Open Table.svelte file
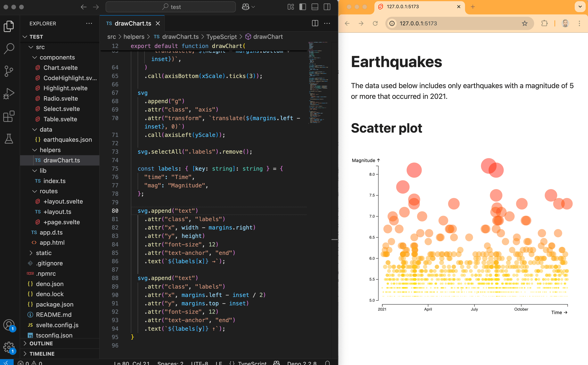This screenshot has height=365, width=588. pos(60,119)
